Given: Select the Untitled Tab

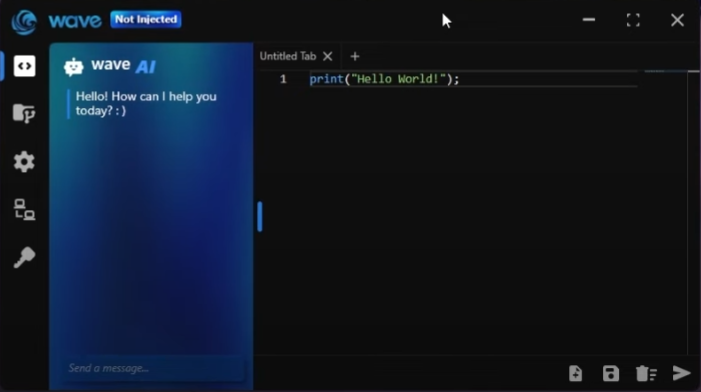Looking at the screenshot, I should (x=288, y=56).
